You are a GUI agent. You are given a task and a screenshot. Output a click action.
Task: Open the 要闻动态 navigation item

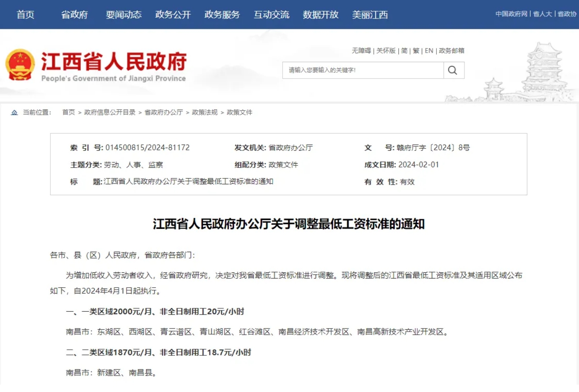click(124, 15)
